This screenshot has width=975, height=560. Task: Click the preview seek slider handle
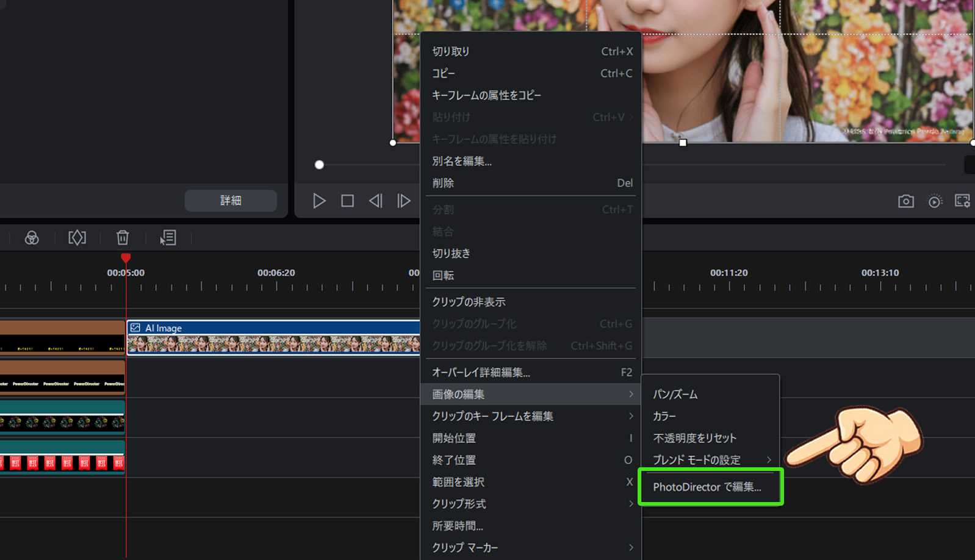(319, 165)
